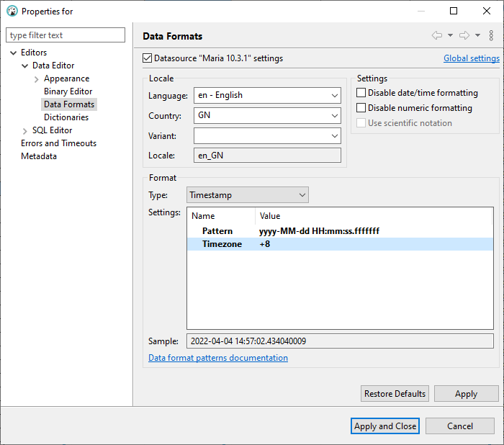Open the Language combo box
Screen dimensions: 504x445
click(x=267, y=95)
